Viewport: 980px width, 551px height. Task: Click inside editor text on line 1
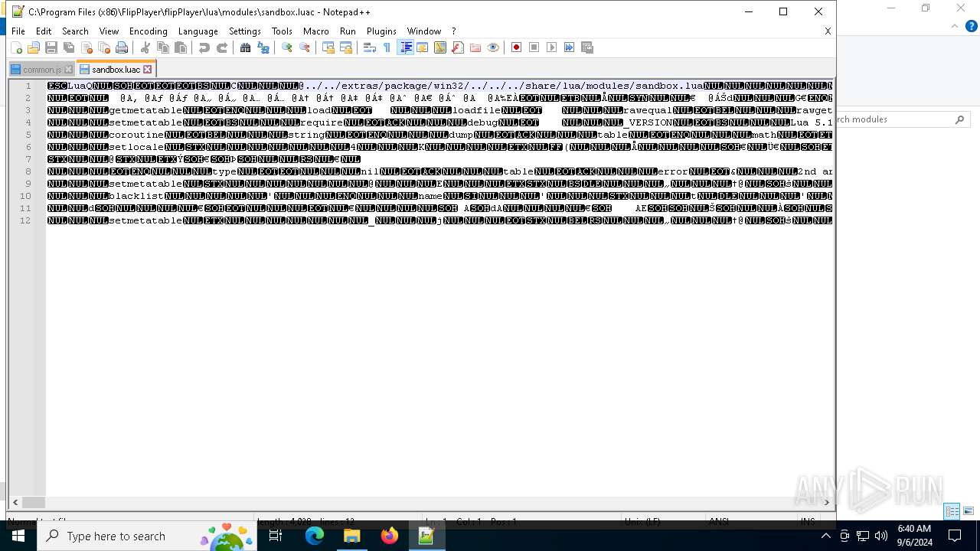(x=439, y=86)
